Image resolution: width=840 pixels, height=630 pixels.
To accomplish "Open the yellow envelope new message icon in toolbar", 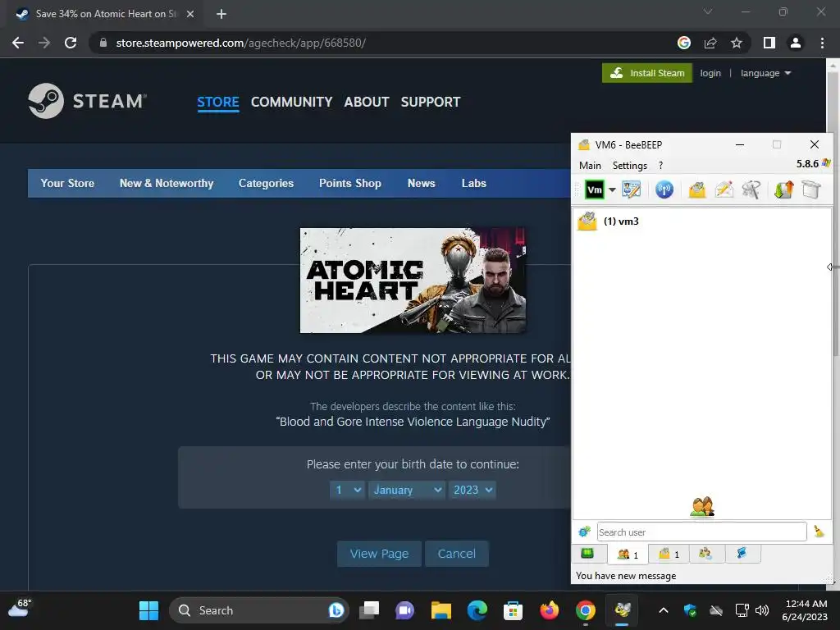I will pyautogui.click(x=697, y=189).
